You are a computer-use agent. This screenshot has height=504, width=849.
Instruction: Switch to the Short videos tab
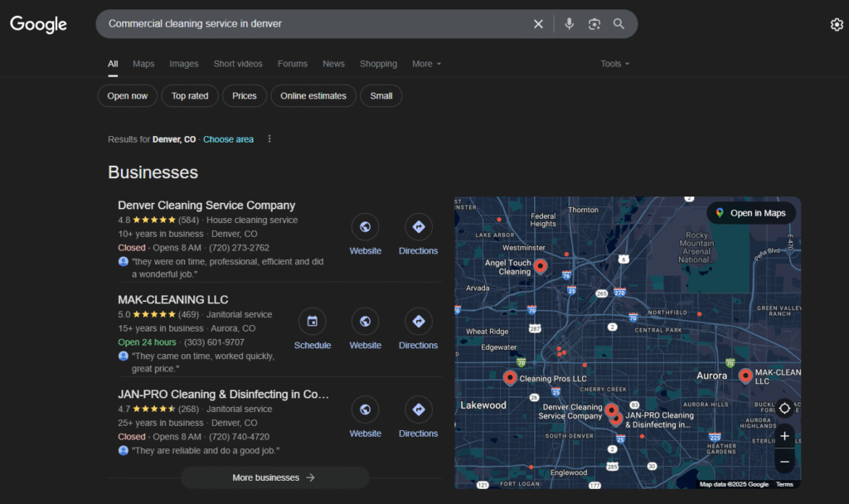coord(238,64)
